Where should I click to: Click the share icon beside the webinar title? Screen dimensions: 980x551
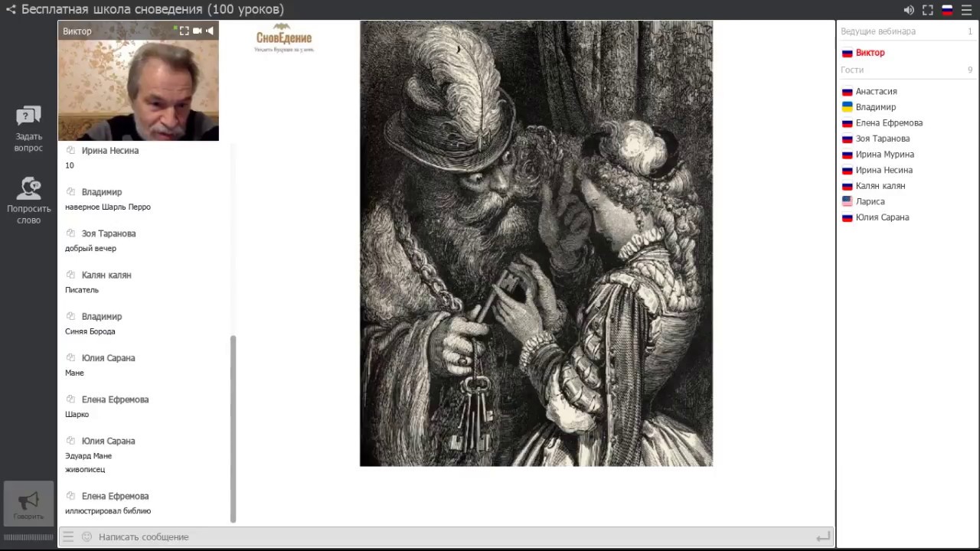coord(11,10)
